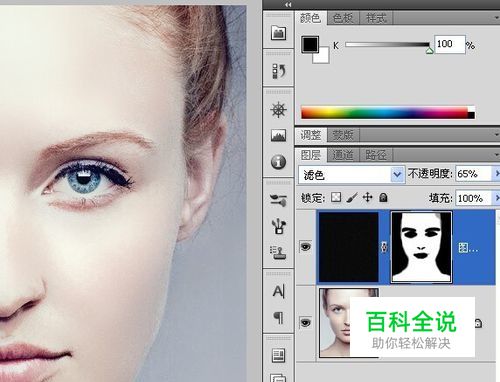Screen dimensions: 500x382
Task: Select the background photo layer thumbnail
Action: click(x=349, y=323)
